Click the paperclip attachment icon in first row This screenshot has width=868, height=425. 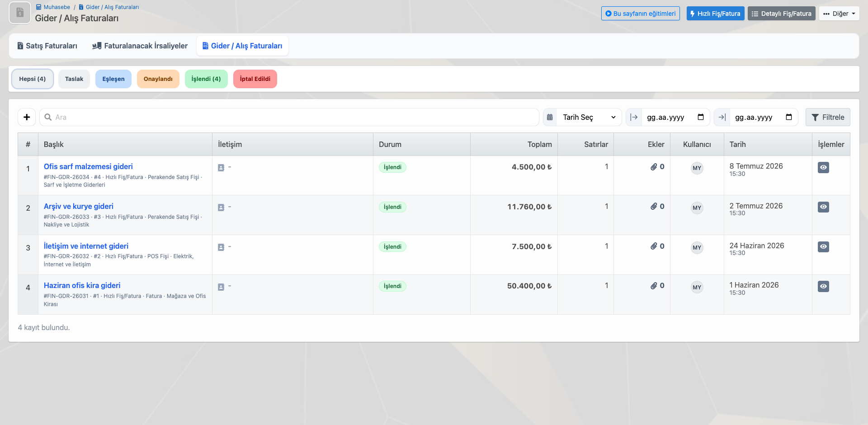[654, 167]
